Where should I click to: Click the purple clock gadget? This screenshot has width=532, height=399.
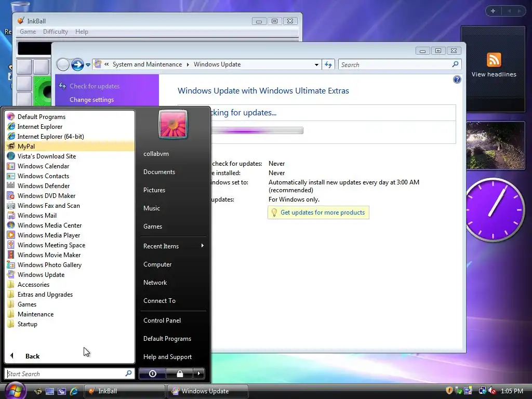[x=495, y=209]
